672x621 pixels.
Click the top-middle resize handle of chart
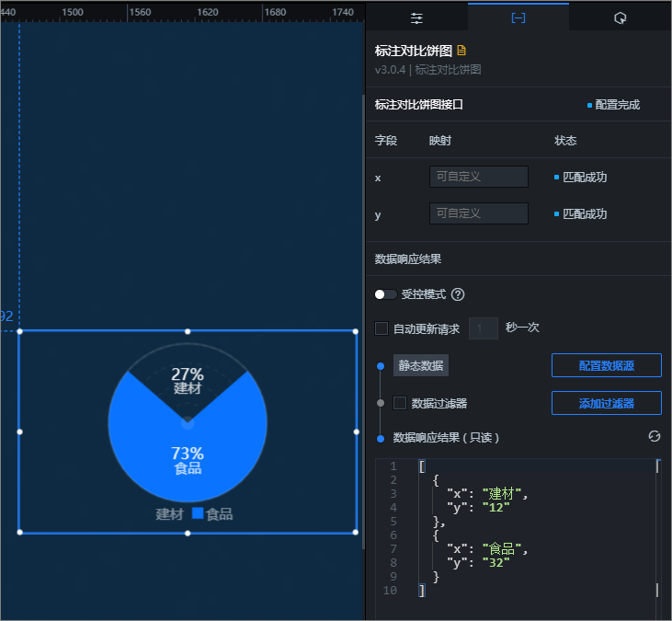click(188, 331)
